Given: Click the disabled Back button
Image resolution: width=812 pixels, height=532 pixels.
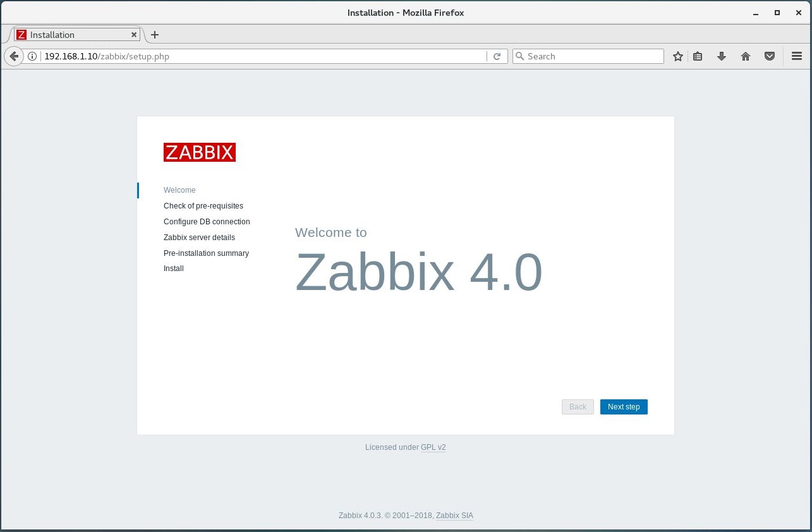Looking at the screenshot, I should (x=578, y=407).
